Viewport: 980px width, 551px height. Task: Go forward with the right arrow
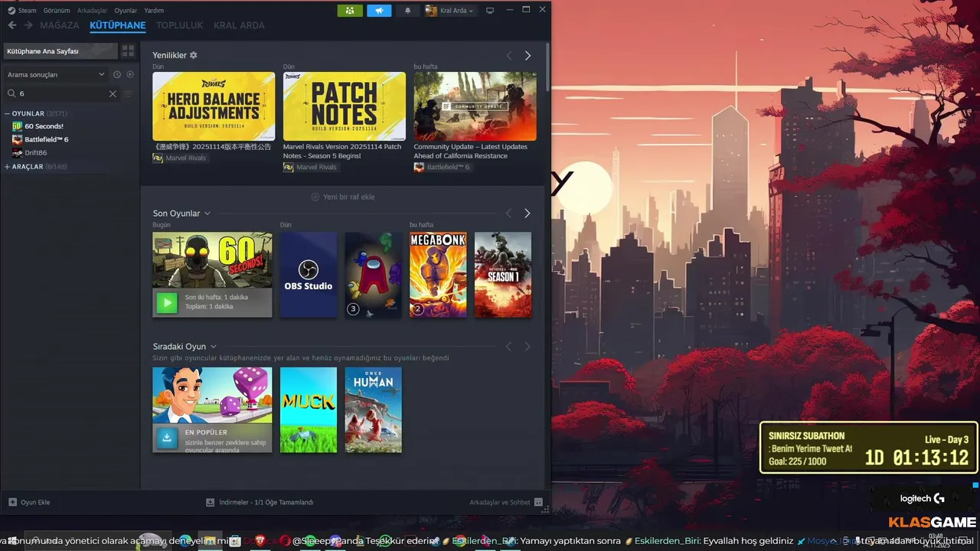point(28,25)
